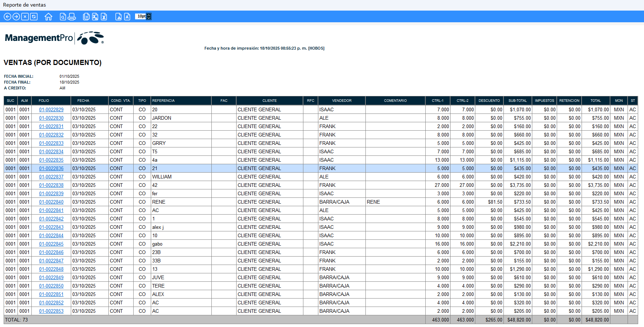The height and width of the screenshot is (327, 644).
Task: Export to Excel with formatting icon
Action: 95,16
